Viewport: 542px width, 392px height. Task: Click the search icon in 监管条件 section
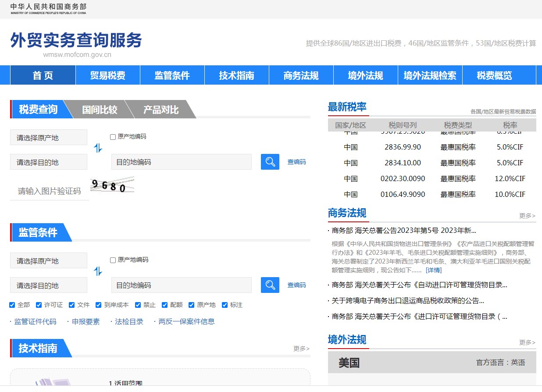click(x=270, y=285)
